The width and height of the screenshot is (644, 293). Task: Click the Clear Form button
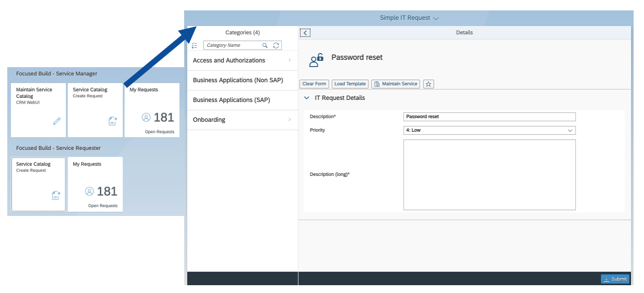click(314, 84)
